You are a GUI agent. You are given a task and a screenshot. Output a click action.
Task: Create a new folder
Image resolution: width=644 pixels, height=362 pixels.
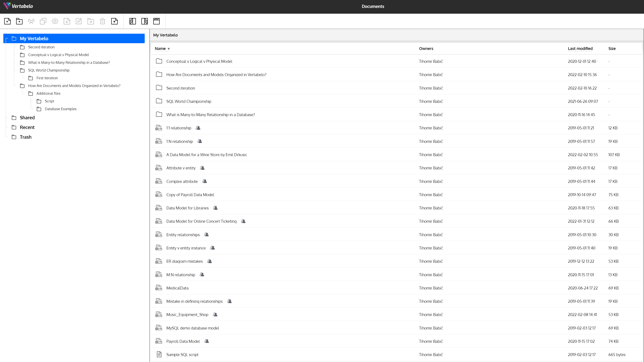(x=19, y=21)
